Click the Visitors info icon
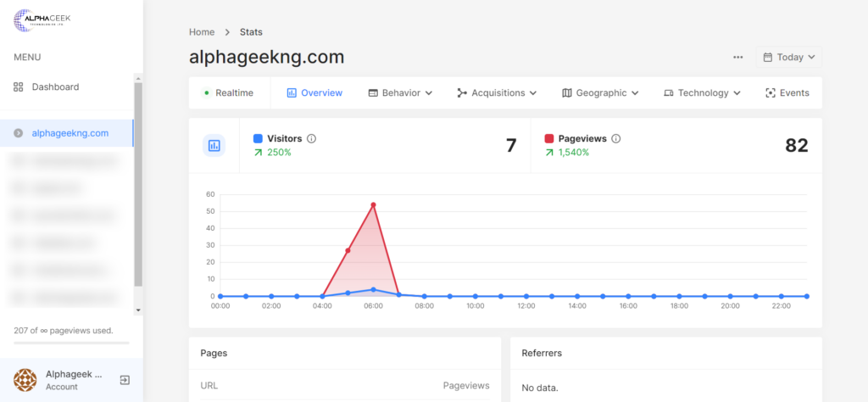The width and height of the screenshot is (868, 402). pyautogui.click(x=311, y=138)
